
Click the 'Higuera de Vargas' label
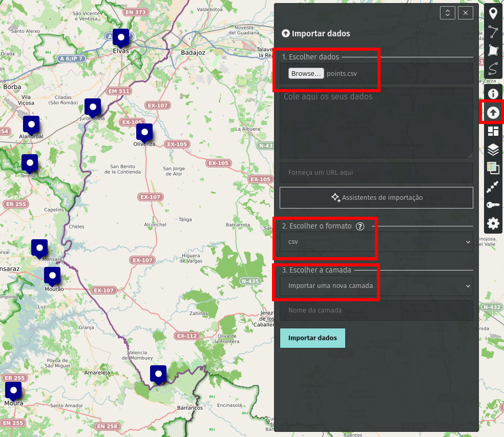click(x=191, y=258)
